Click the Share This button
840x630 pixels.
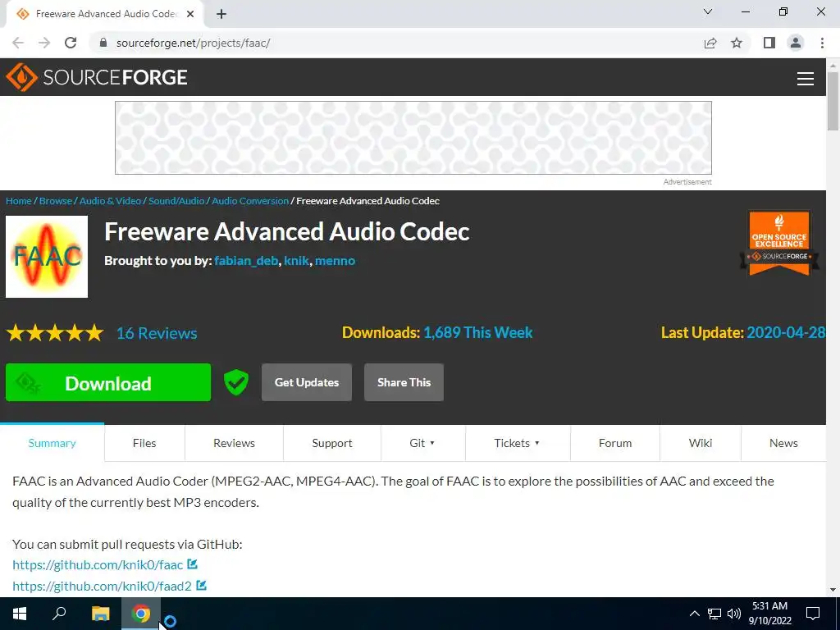404,382
